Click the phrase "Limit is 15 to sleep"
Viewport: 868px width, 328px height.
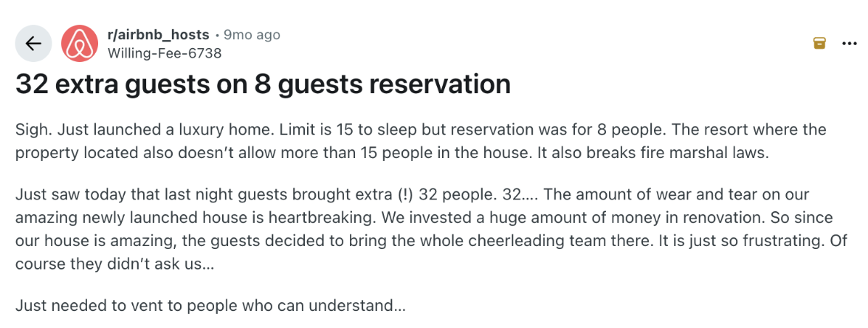click(x=347, y=130)
